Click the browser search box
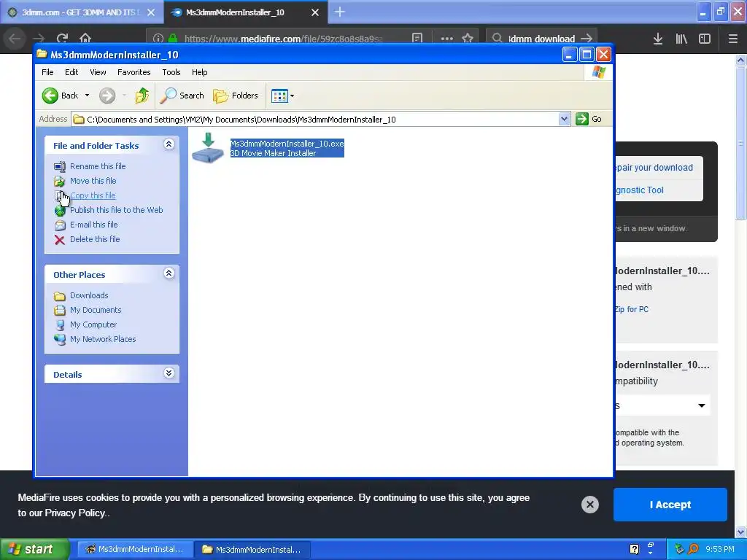Screen dimensions: 747x560 541,39
